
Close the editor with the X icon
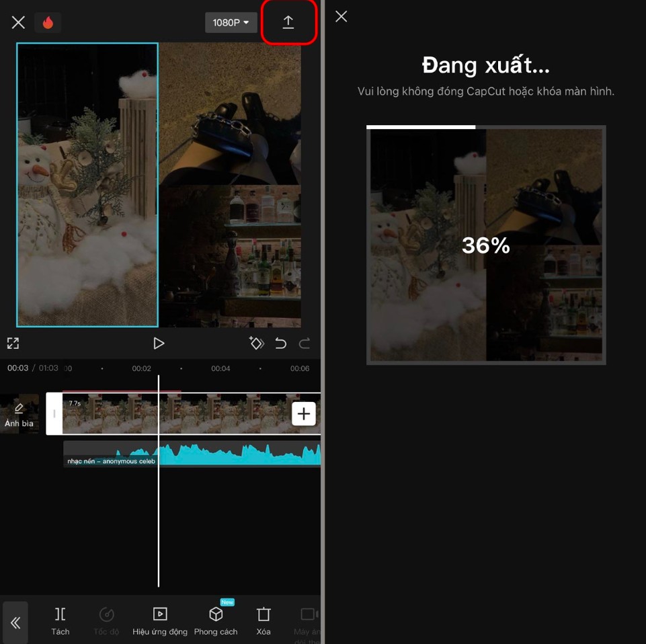[18, 22]
